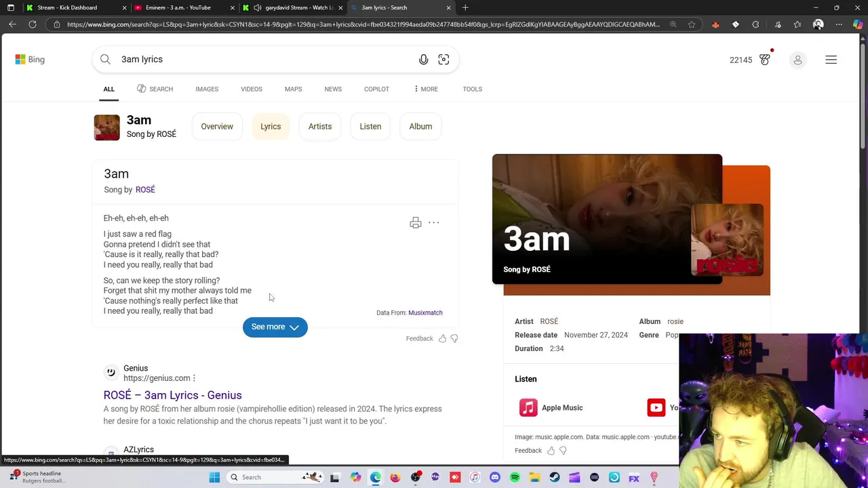Click the browser address bar URL
The height and width of the screenshot is (488, 868).
[x=363, y=24]
